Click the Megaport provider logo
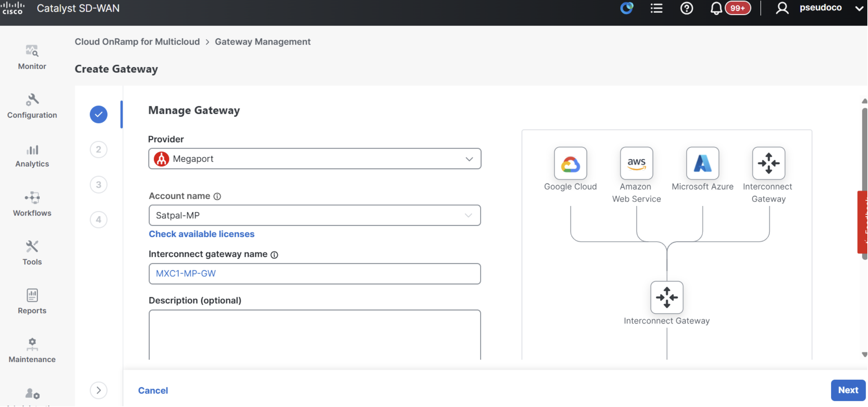The image size is (868, 407). pyautogui.click(x=161, y=159)
